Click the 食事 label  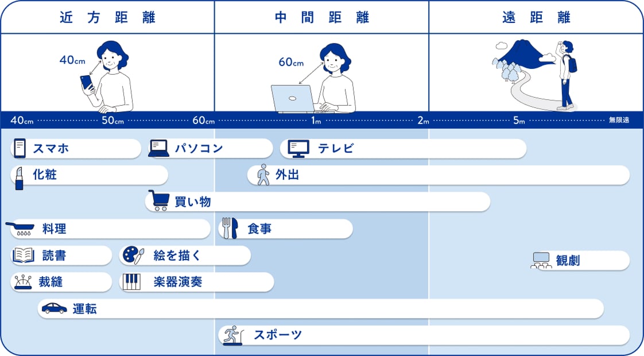(x=259, y=229)
